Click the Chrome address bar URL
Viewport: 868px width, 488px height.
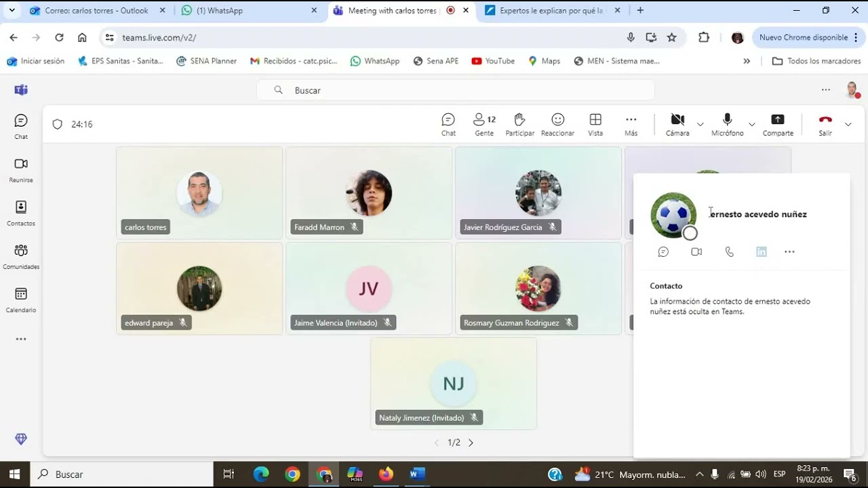159,38
